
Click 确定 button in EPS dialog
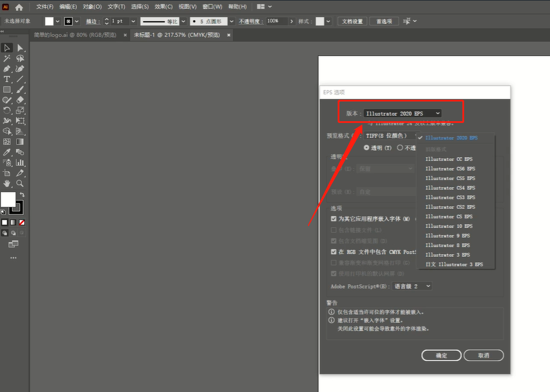tap(442, 355)
